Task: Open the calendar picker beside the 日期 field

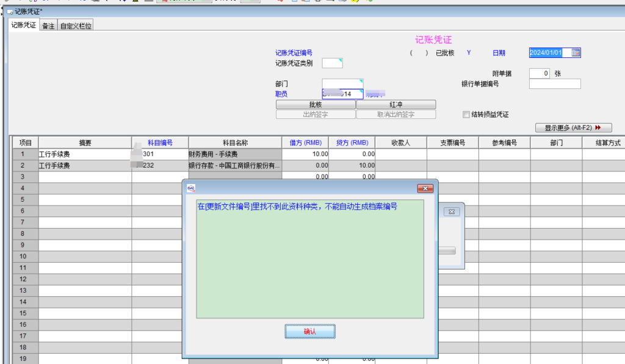Action: pyautogui.click(x=575, y=53)
